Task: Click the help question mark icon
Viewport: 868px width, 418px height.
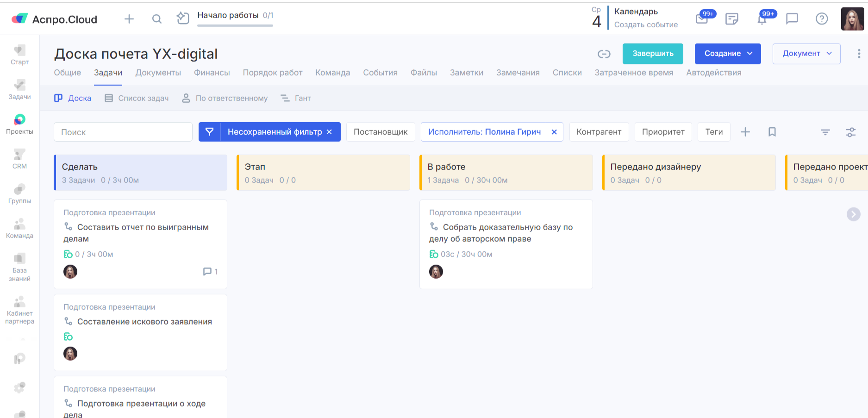Action: 821,19
